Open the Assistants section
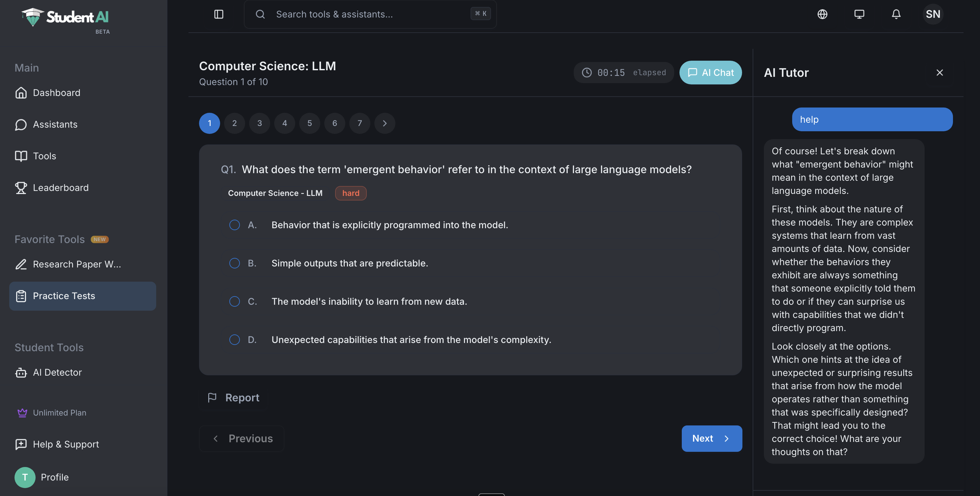This screenshot has width=980, height=496. point(55,124)
